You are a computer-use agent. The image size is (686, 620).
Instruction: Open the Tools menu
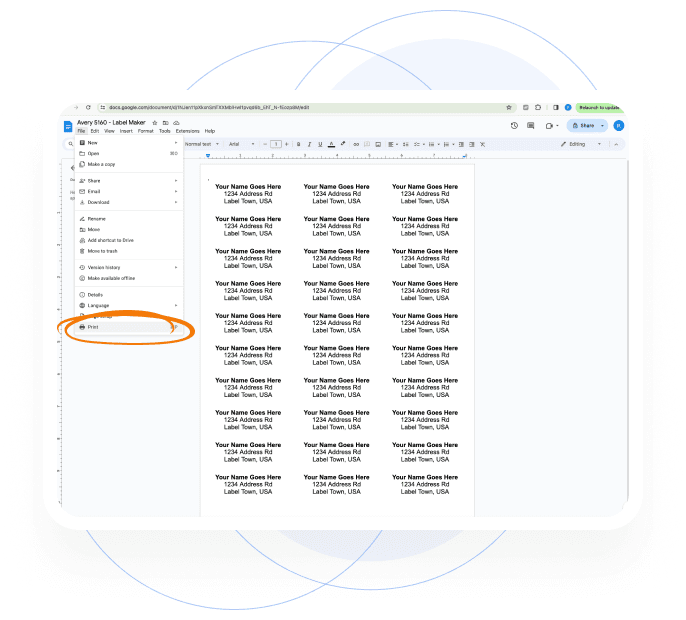pyautogui.click(x=164, y=131)
